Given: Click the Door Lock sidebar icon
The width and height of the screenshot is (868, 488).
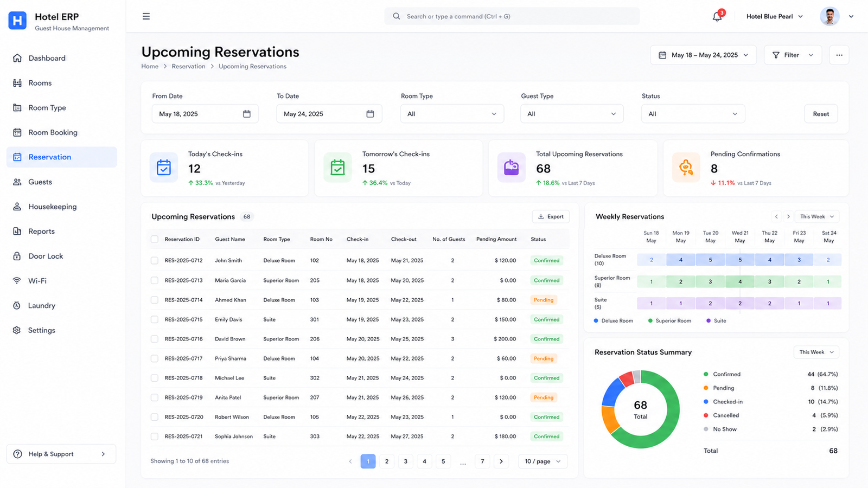Looking at the screenshot, I should [x=17, y=256].
